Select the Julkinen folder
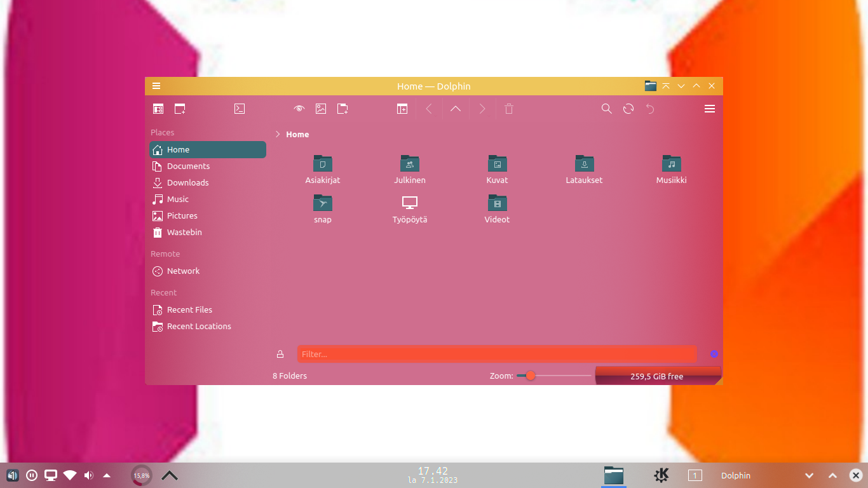The width and height of the screenshot is (868, 488). click(x=410, y=170)
